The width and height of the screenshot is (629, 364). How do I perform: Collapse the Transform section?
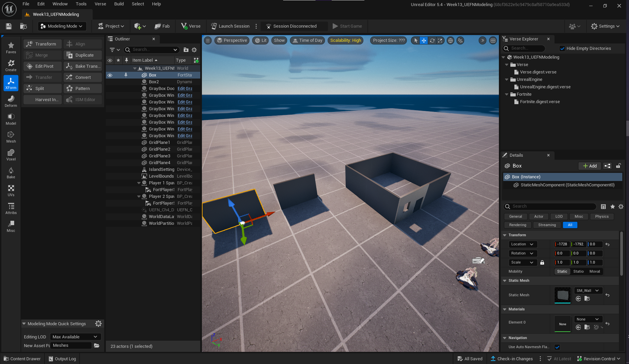[505, 235]
